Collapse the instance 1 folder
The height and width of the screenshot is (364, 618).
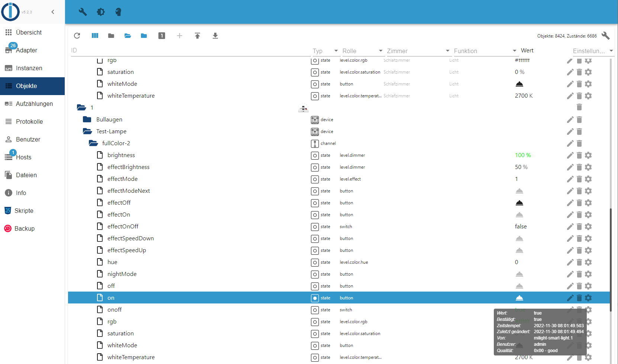click(81, 107)
